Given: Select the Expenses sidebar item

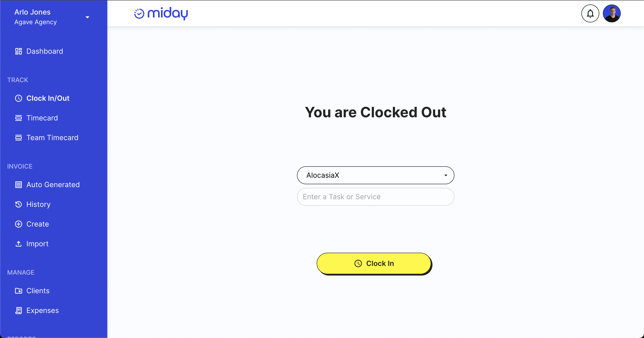Looking at the screenshot, I should [42, 310].
